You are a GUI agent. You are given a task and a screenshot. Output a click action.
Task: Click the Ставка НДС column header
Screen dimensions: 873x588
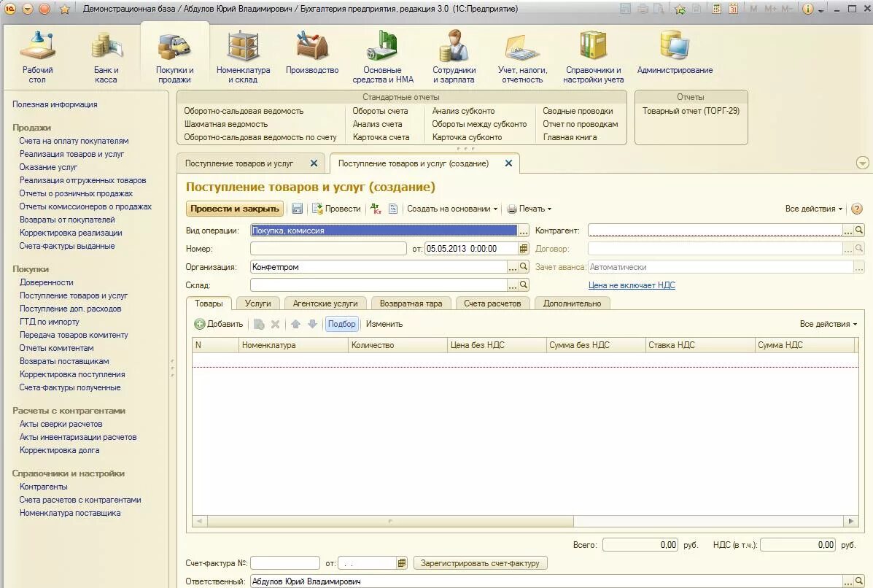(700, 345)
